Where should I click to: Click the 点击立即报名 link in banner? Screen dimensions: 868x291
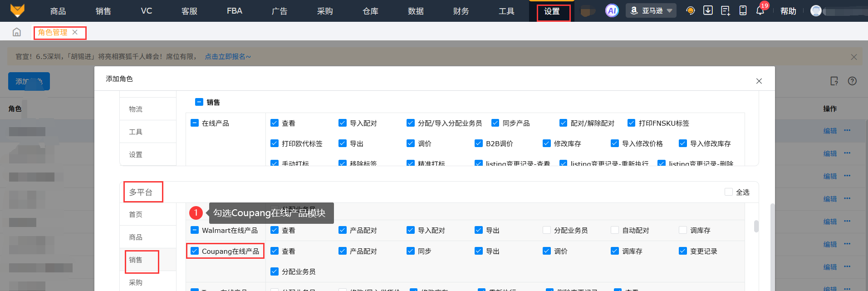(x=227, y=57)
